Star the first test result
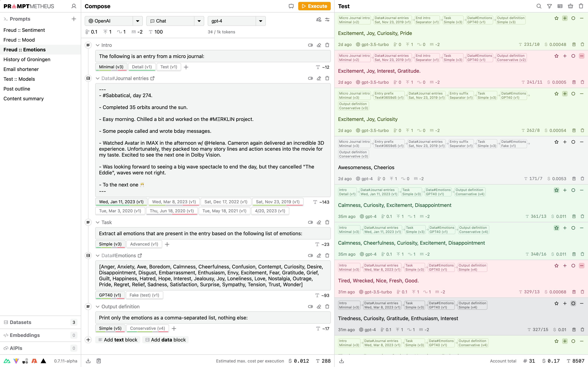 pyautogui.click(x=556, y=18)
